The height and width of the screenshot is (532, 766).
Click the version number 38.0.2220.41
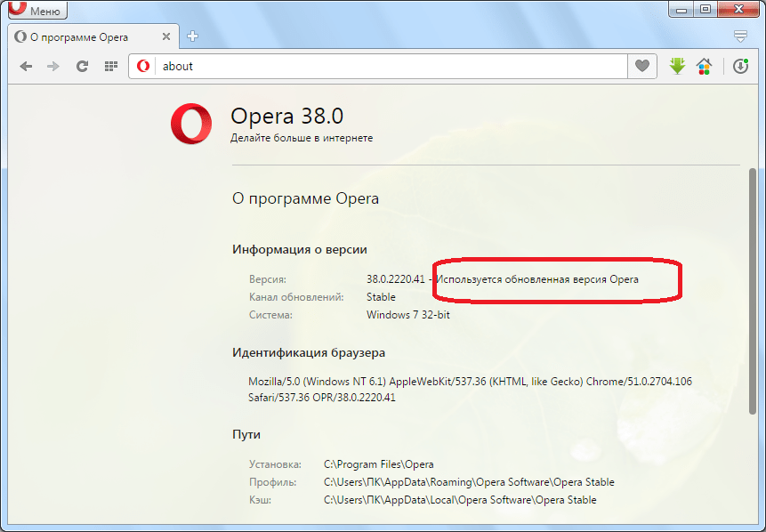[395, 279]
